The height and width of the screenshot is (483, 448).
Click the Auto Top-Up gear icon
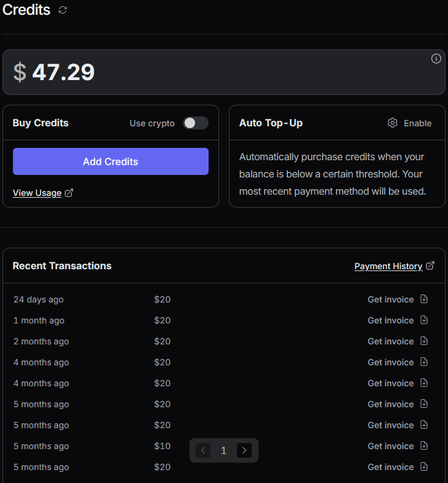coord(392,123)
